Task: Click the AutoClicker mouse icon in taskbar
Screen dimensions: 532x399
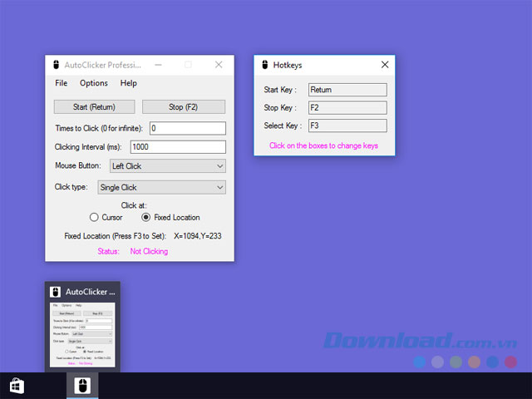Action: 82,386
